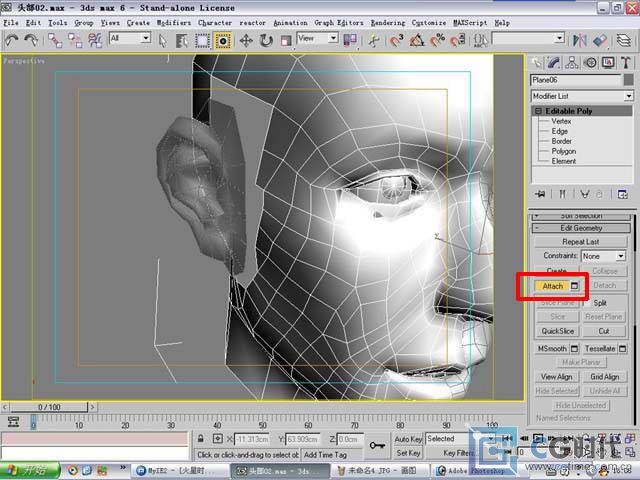Toggle the Angle Snap icon

coord(417,40)
